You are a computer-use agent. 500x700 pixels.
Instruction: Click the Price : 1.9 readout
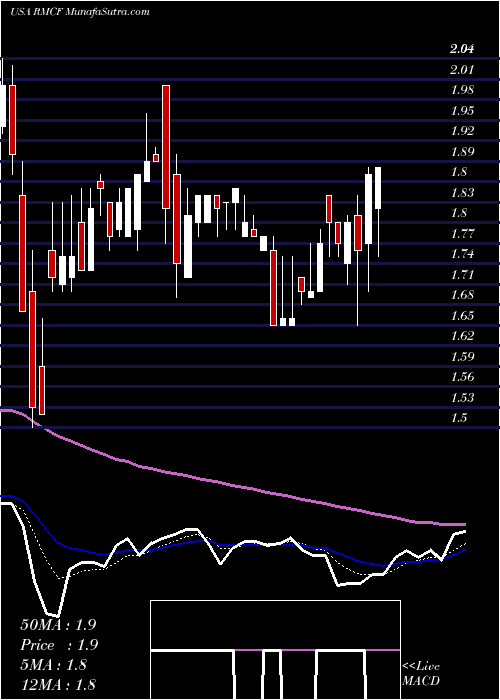click(x=59, y=645)
